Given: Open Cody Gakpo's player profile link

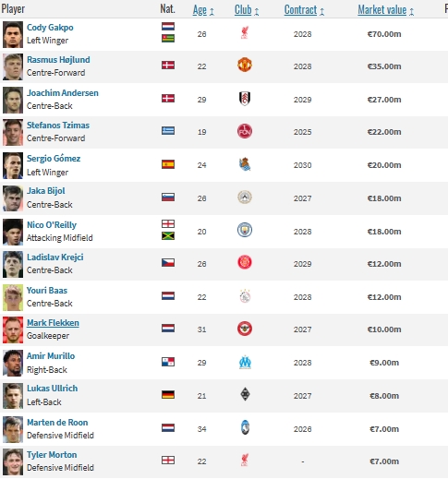Looking at the screenshot, I should coord(50,28).
